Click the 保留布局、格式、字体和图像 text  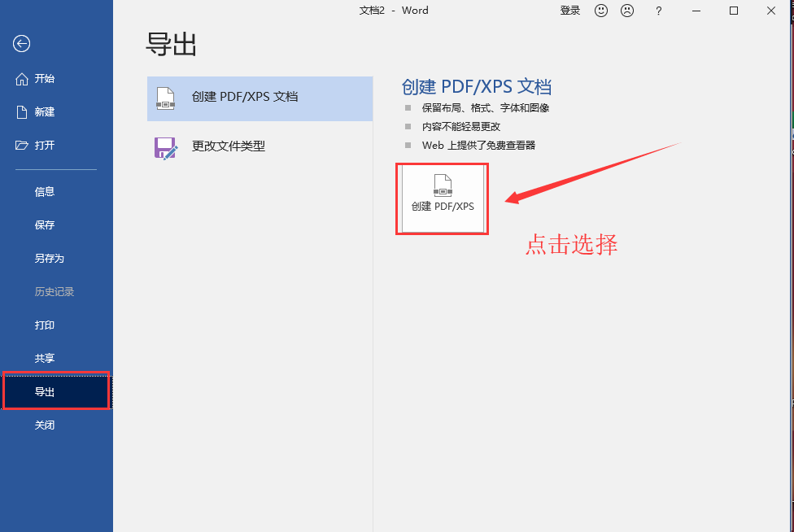(486, 108)
